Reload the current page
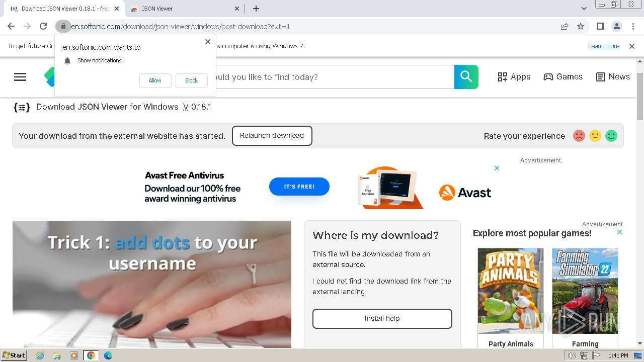Viewport: 644px width, 362px height. point(43,26)
